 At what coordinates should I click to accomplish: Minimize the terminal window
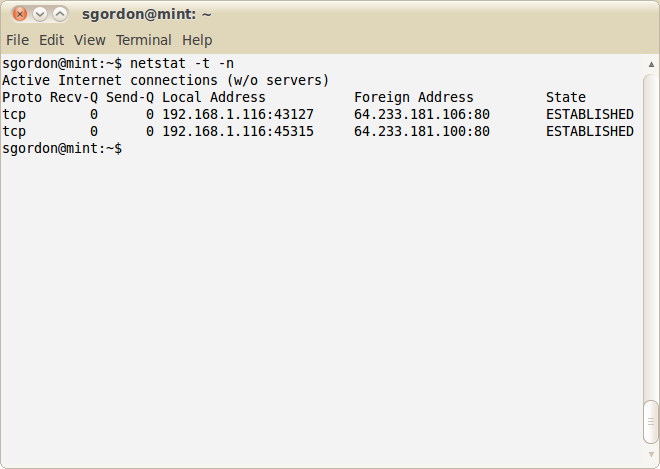tap(40, 14)
